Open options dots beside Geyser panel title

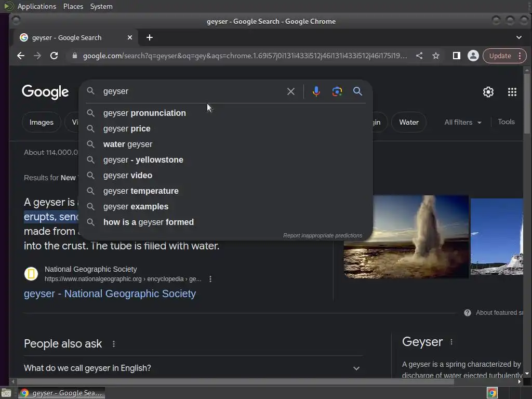[451, 342]
